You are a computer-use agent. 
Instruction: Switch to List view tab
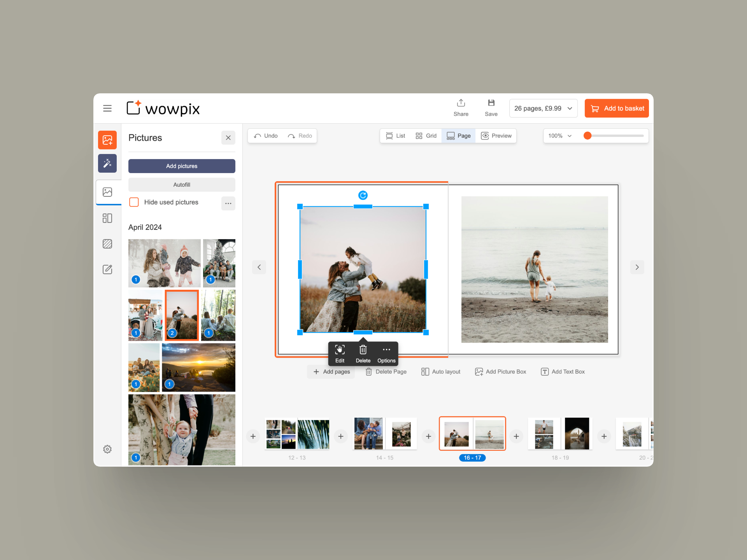pos(395,136)
